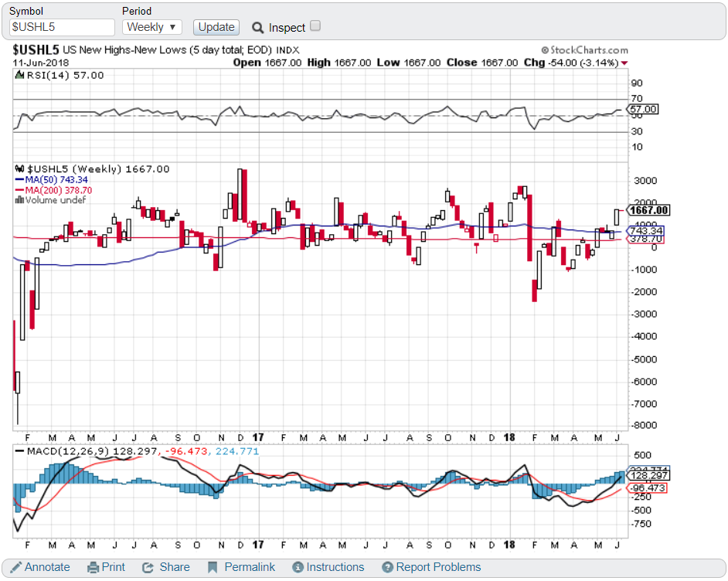Screen dimensions: 728x581
Task: Click the Print printer icon
Action: (x=94, y=567)
